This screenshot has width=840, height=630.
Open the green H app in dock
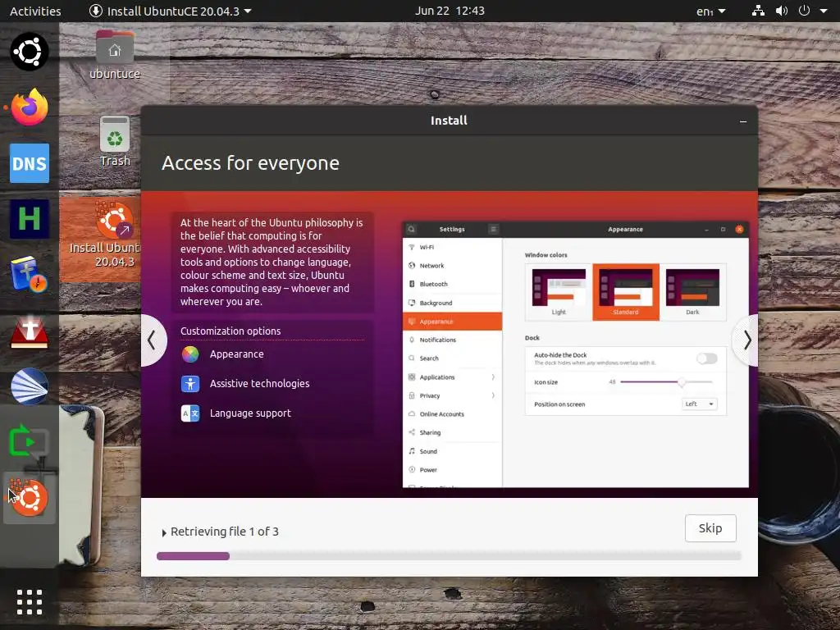point(30,218)
